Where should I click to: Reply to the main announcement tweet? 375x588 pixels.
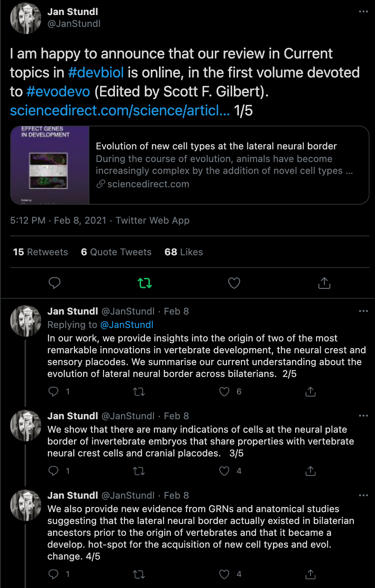click(54, 283)
